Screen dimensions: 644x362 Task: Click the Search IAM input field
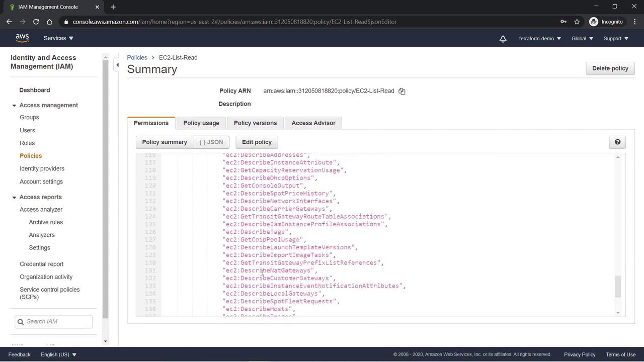tap(57, 321)
